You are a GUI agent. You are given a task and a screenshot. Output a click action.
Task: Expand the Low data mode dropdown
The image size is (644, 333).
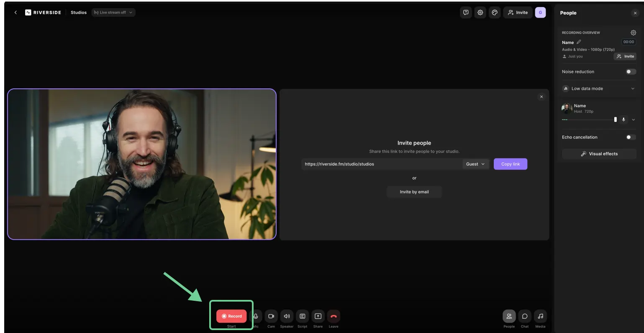pos(634,88)
